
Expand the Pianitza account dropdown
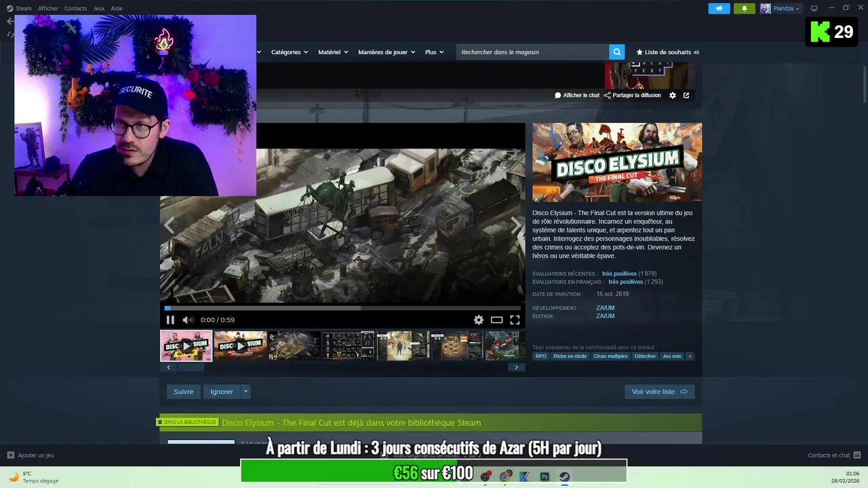point(797,9)
